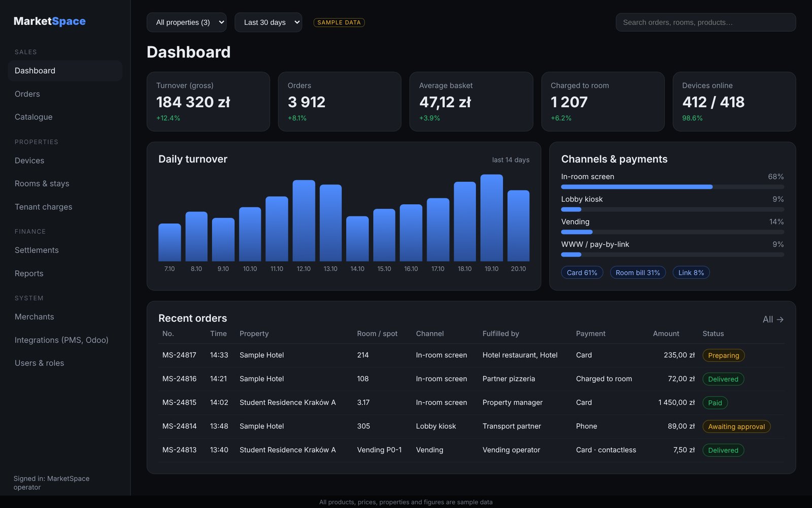
Task: Click order number MS-24813
Action: tap(179, 450)
